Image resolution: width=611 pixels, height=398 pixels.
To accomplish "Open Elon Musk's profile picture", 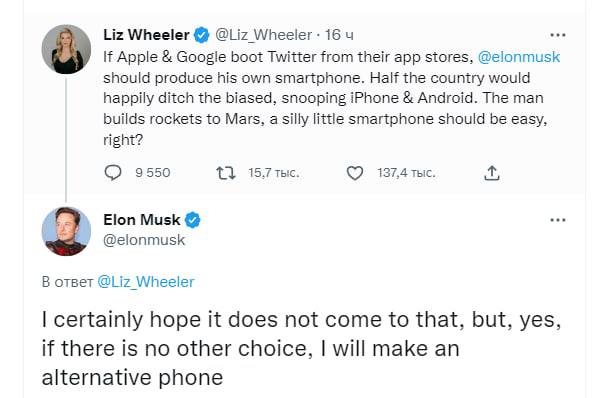I will pos(66,231).
